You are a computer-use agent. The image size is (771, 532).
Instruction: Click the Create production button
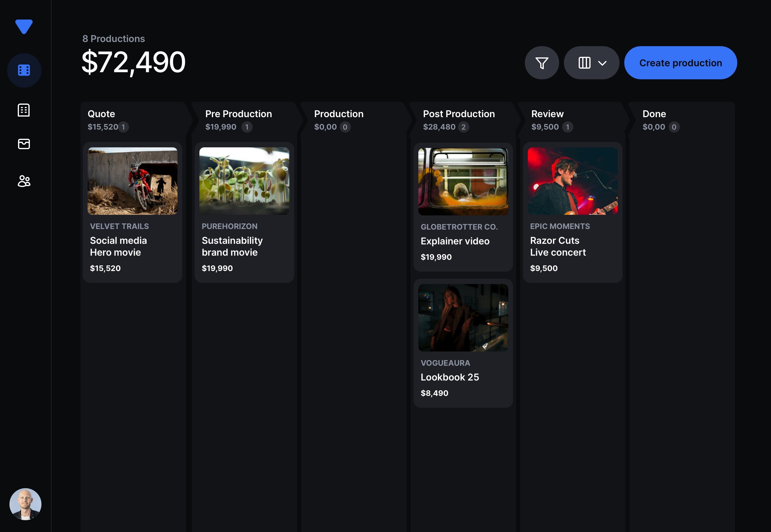pyautogui.click(x=680, y=63)
